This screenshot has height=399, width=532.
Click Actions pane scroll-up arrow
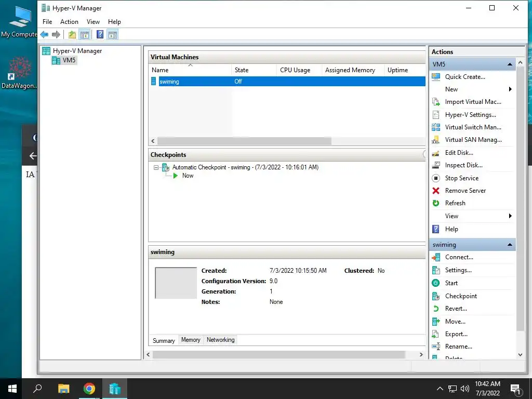[520, 63]
